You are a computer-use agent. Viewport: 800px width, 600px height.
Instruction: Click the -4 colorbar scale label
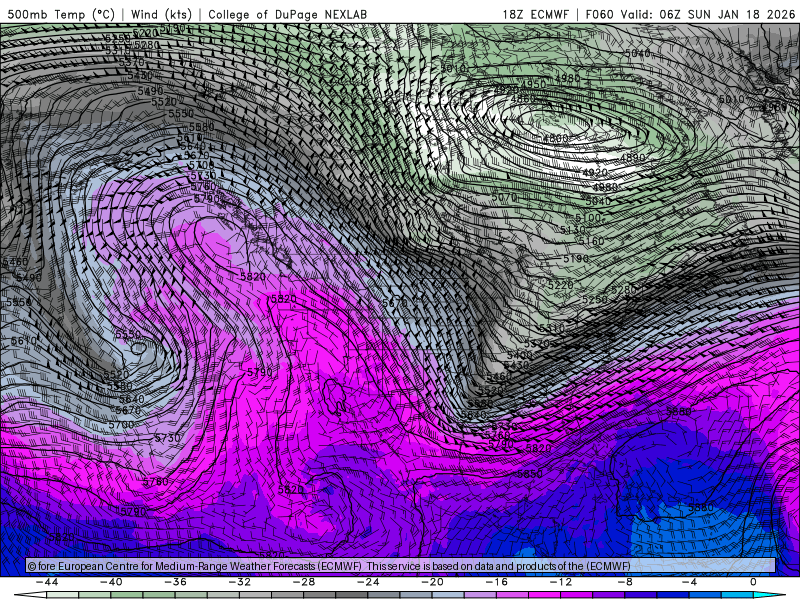pyautogui.click(x=690, y=582)
